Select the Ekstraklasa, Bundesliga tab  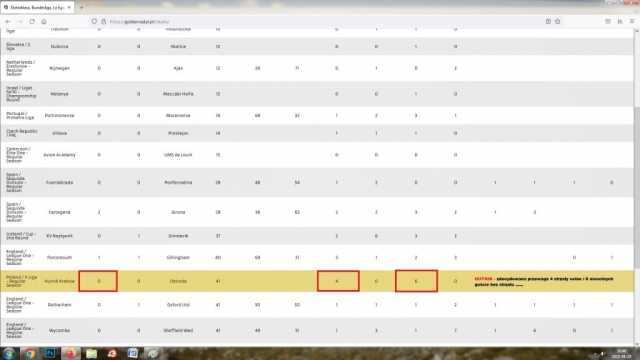point(37,7)
